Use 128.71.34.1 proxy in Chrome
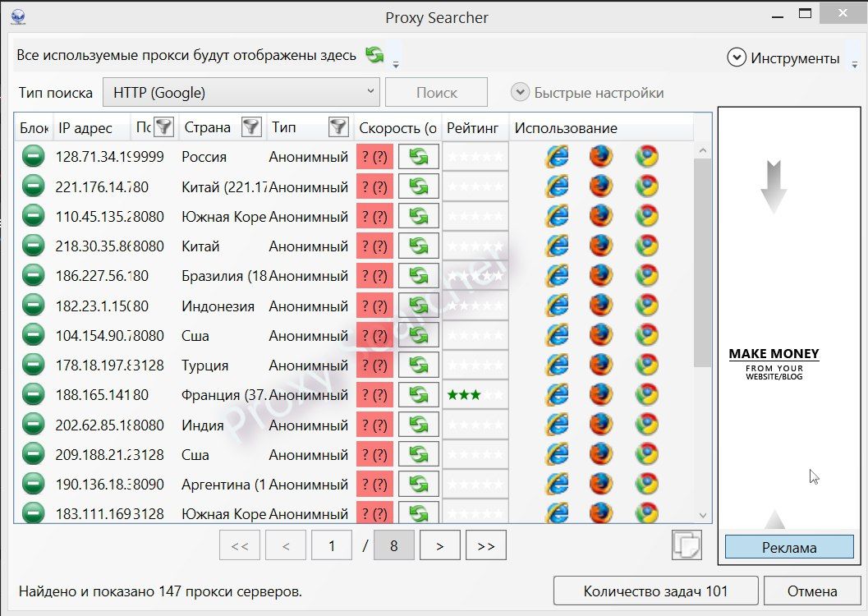This screenshot has height=616, width=868. point(646,157)
